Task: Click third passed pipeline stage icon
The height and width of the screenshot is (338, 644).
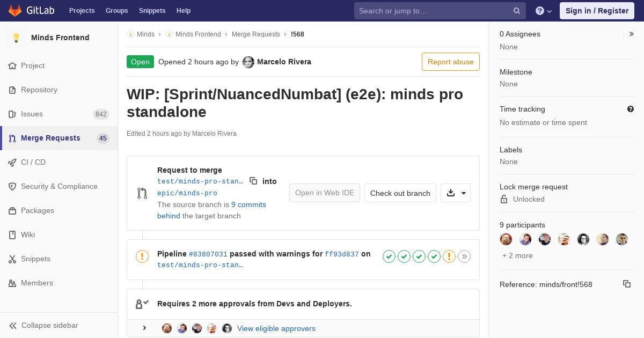Action: (419, 256)
